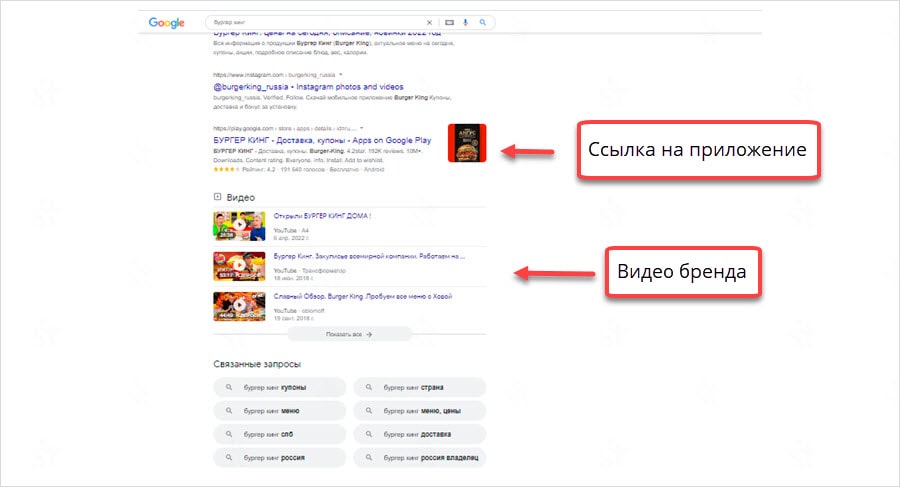
Task: Click the Burger King app thumbnail image
Action: tap(467, 143)
